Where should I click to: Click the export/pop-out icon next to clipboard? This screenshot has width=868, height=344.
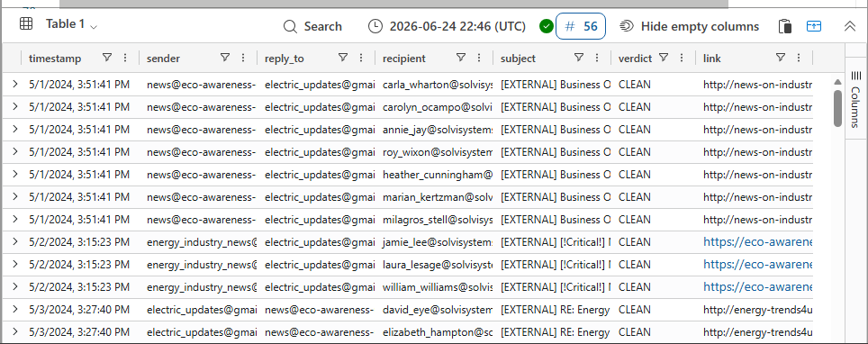point(814,26)
